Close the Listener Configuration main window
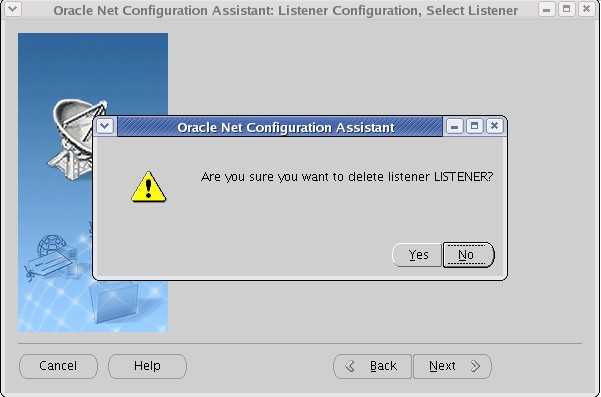This screenshot has height=397, width=601. click(x=587, y=9)
